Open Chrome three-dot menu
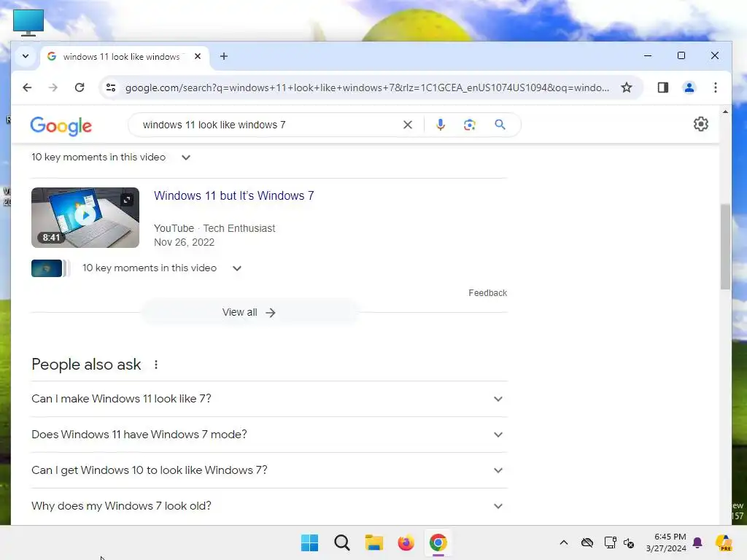The width and height of the screenshot is (747, 560). pos(715,87)
